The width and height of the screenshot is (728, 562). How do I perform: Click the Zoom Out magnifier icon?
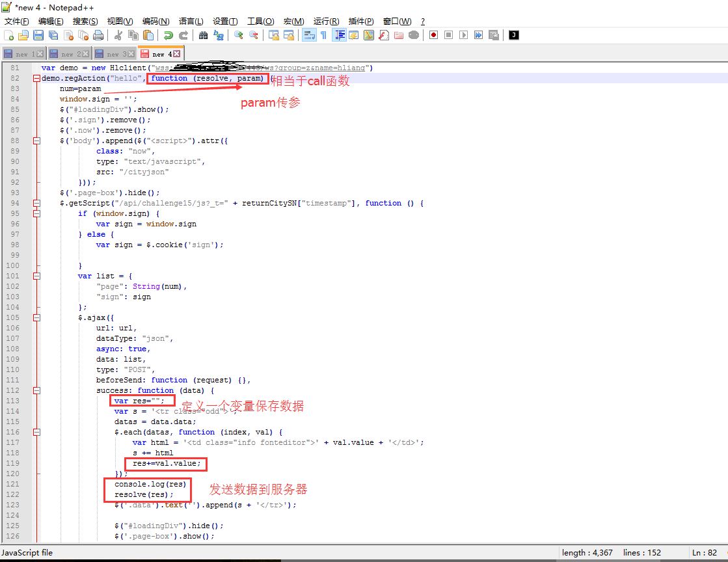254,35
